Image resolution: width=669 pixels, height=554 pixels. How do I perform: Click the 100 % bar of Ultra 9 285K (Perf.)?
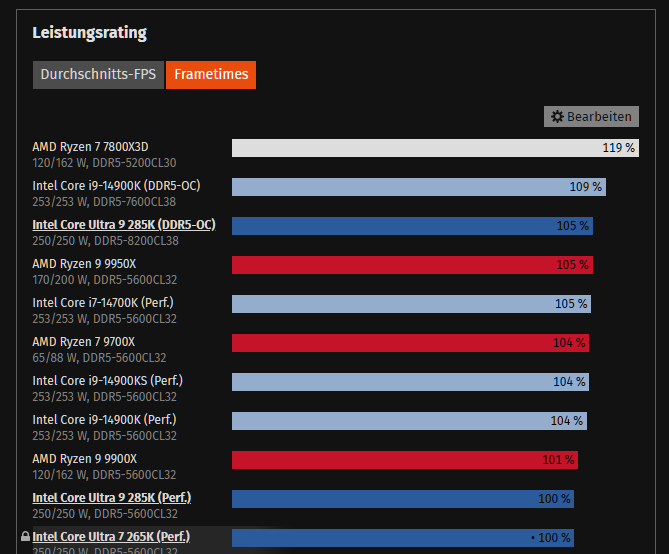coord(403,499)
